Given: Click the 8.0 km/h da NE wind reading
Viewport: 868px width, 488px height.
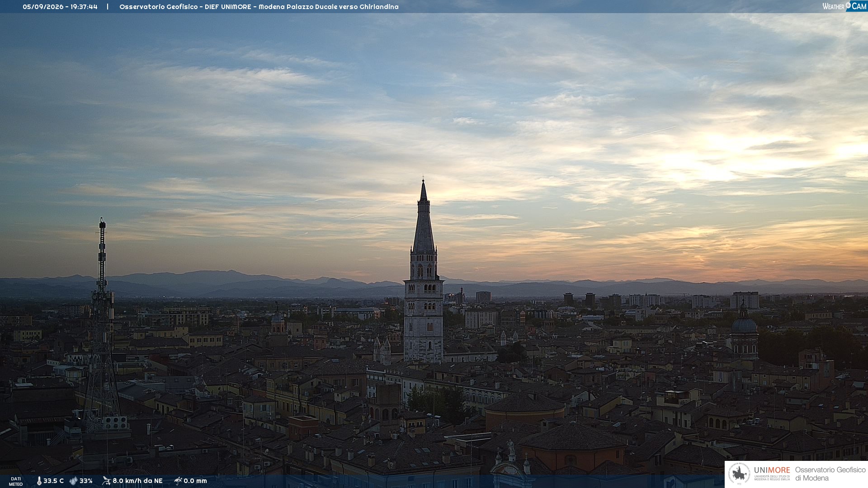Looking at the screenshot, I should (x=137, y=481).
